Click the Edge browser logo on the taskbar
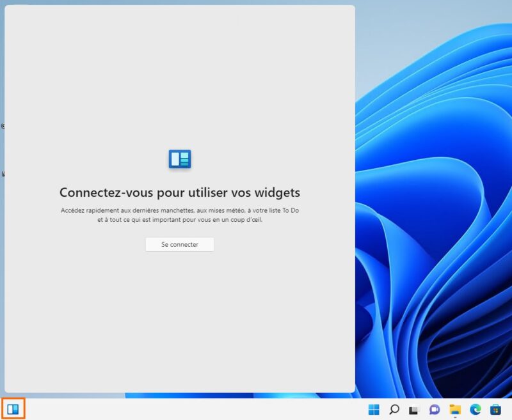 tap(476, 410)
